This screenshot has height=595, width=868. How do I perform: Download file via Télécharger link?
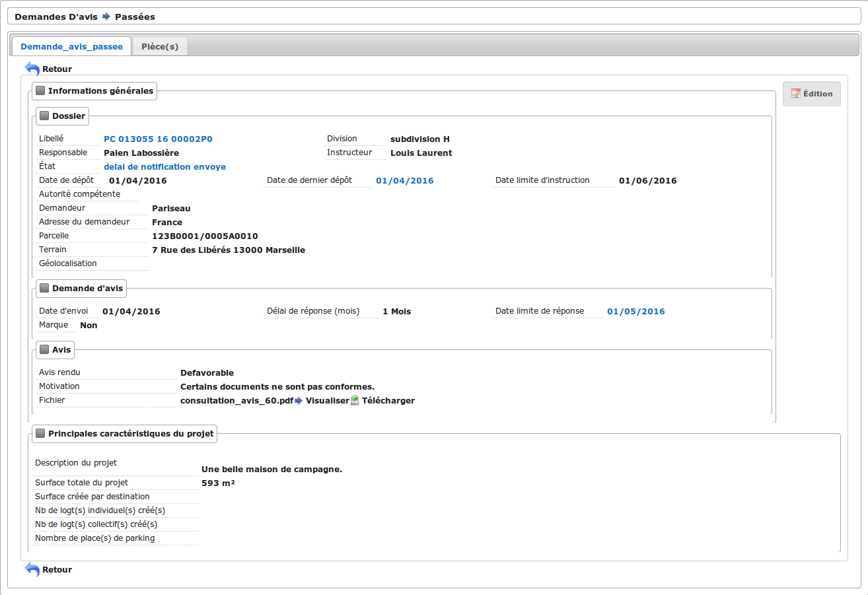(388, 401)
